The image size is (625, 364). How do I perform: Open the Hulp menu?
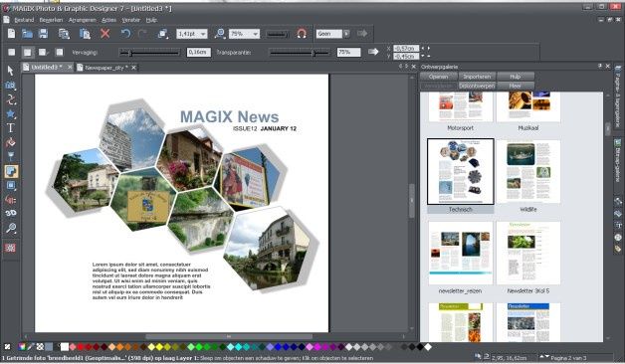point(151,20)
